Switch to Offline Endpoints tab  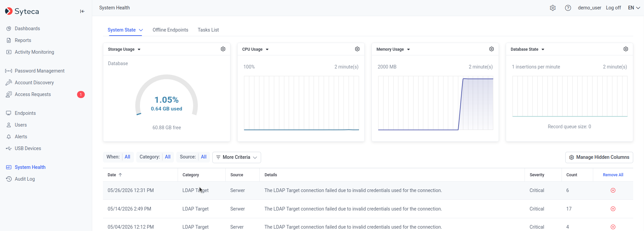pyautogui.click(x=170, y=30)
